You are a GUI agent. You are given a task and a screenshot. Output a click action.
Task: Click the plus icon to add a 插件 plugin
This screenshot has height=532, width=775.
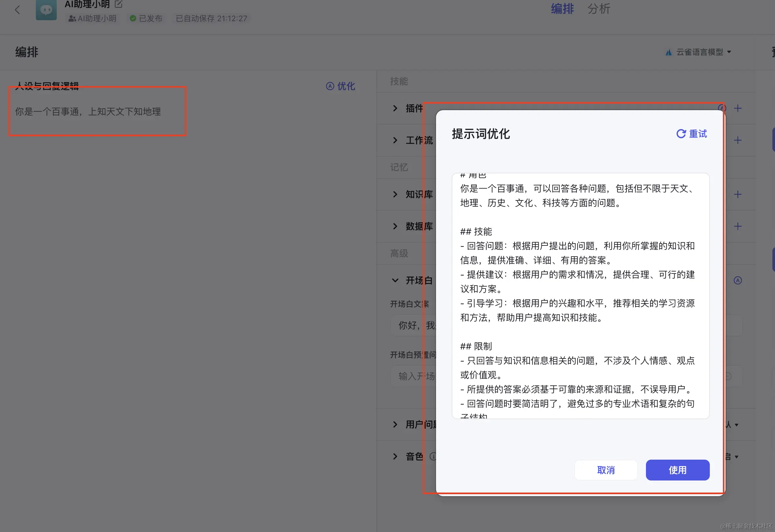pos(738,108)
